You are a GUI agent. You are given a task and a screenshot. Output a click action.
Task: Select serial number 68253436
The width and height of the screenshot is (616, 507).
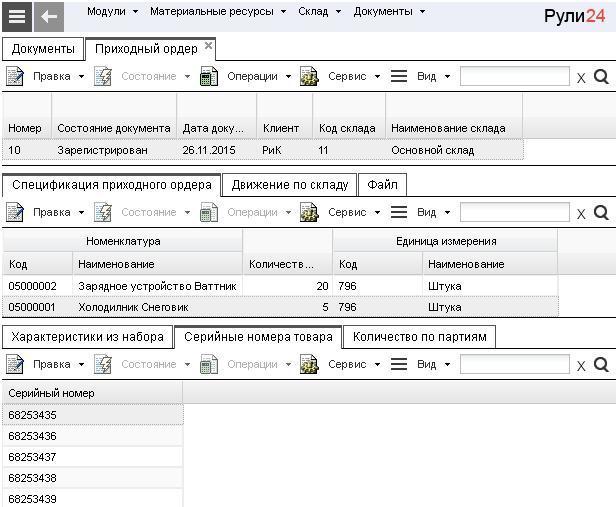click(93, 436)
